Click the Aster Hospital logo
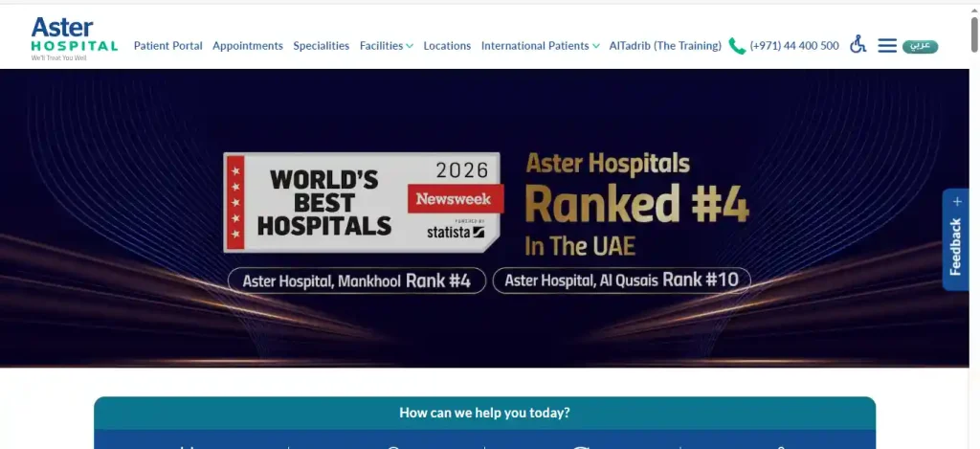Image resolution: width=980 pixels, height=449 pixels. (75, 38)
